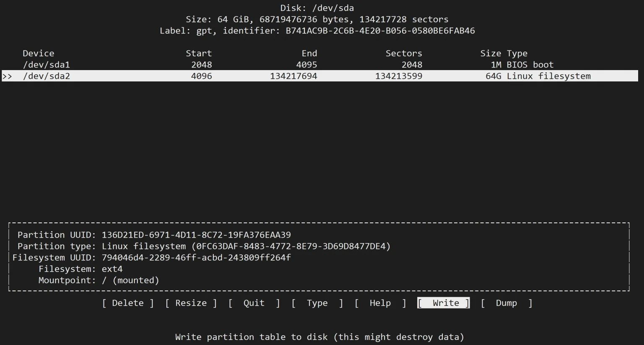Select the Delete menu option
This screenshot has height=345, width=644.
[x=128, y=303]
